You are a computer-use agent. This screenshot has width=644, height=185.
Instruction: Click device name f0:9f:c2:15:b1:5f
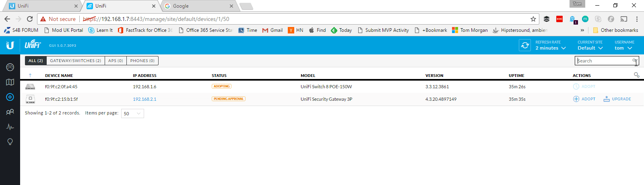click(61, 99)
